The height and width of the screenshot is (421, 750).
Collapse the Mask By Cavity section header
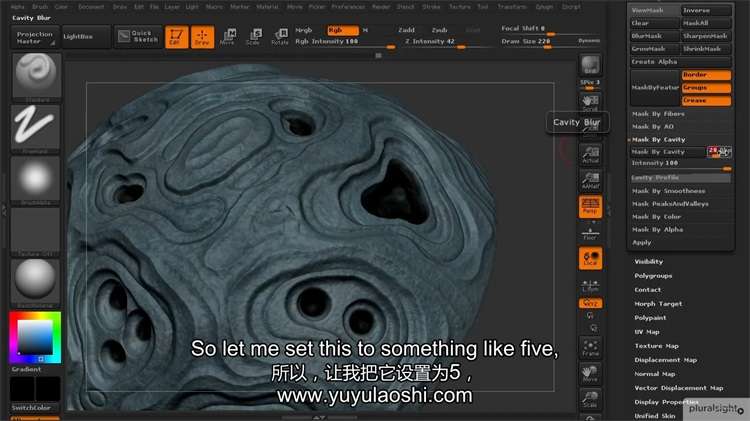click(659, 140)
